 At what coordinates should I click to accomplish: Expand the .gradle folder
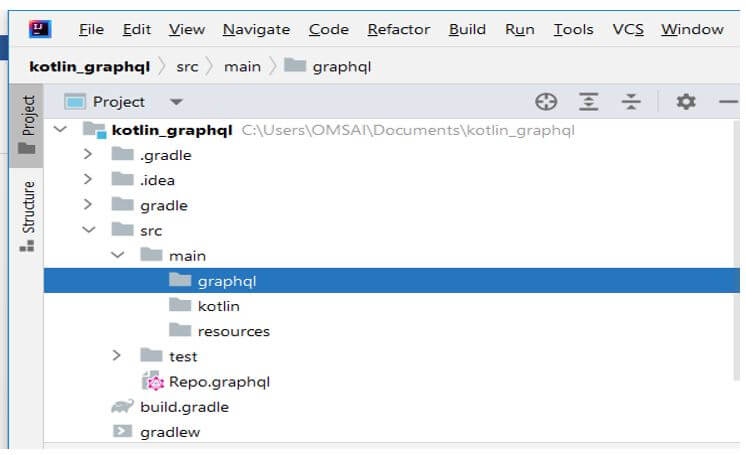pyautogui.click(x=88, y=154)
